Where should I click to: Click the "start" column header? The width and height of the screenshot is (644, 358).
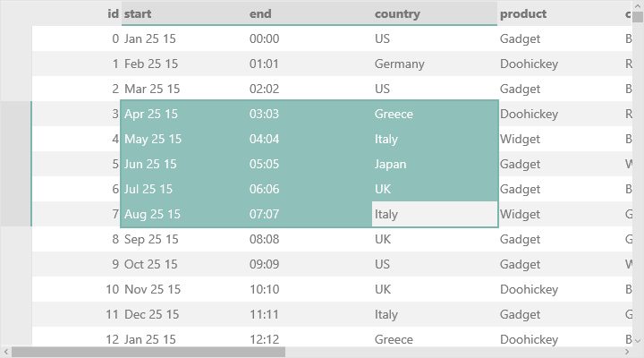(x=183, y=13)
